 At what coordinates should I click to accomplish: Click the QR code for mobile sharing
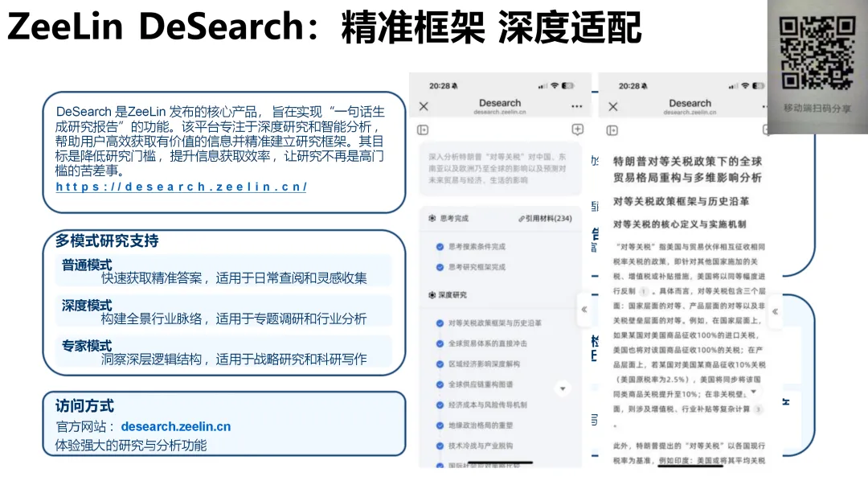coord(817,52)
